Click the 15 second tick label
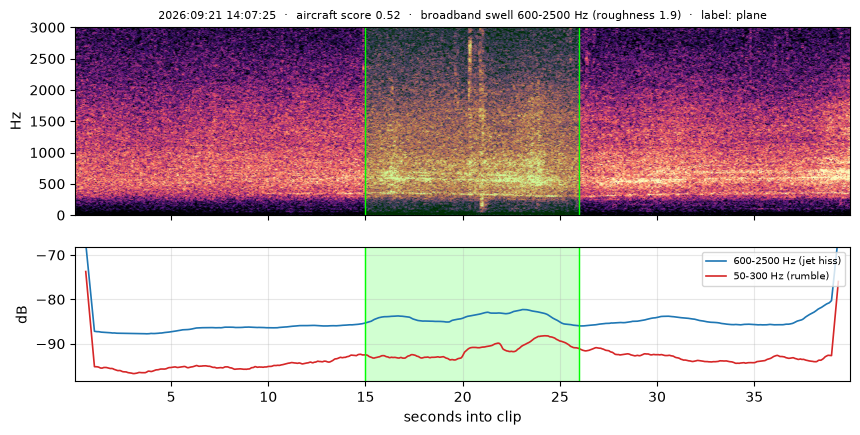The height and width of the screenshot is (435, 860). [365, 397]
